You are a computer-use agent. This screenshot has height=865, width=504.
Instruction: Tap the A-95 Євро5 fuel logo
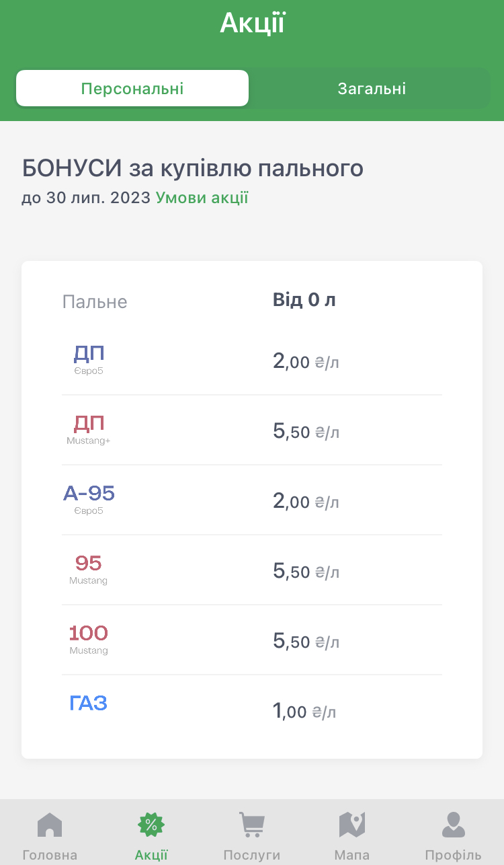tap(89, 499)
